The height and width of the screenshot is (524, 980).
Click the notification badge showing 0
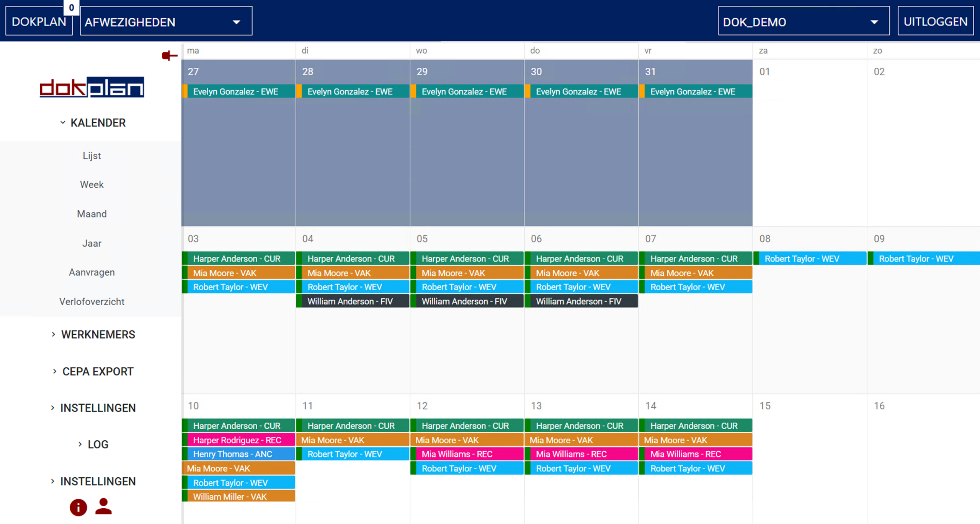coord(71,7)
